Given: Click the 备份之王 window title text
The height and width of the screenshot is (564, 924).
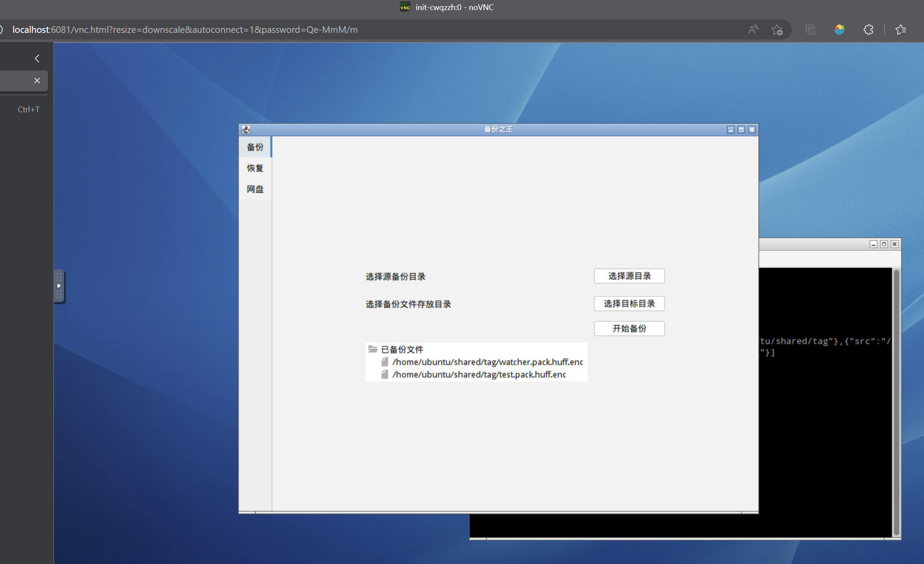Looking at the screenshot, I should coord(498,129).
